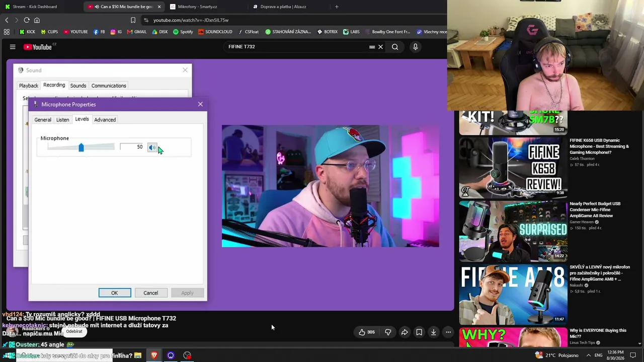Viewport: 644px width, 362px height.
Task: Open the DISK bookmark
Action: [x=160, y=32]
